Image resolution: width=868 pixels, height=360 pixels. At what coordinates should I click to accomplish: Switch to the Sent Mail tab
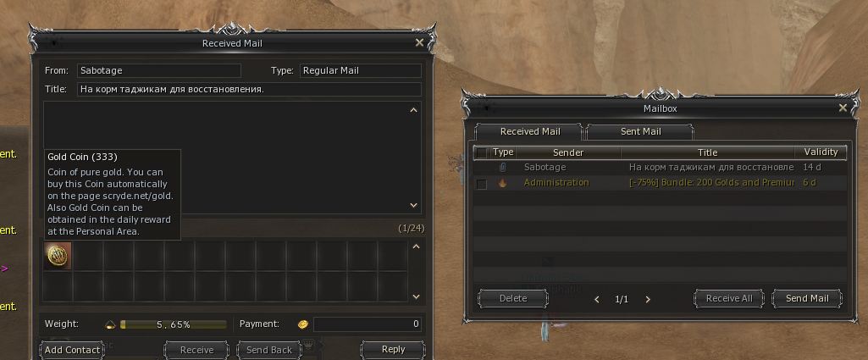click(x=640, y=132)
